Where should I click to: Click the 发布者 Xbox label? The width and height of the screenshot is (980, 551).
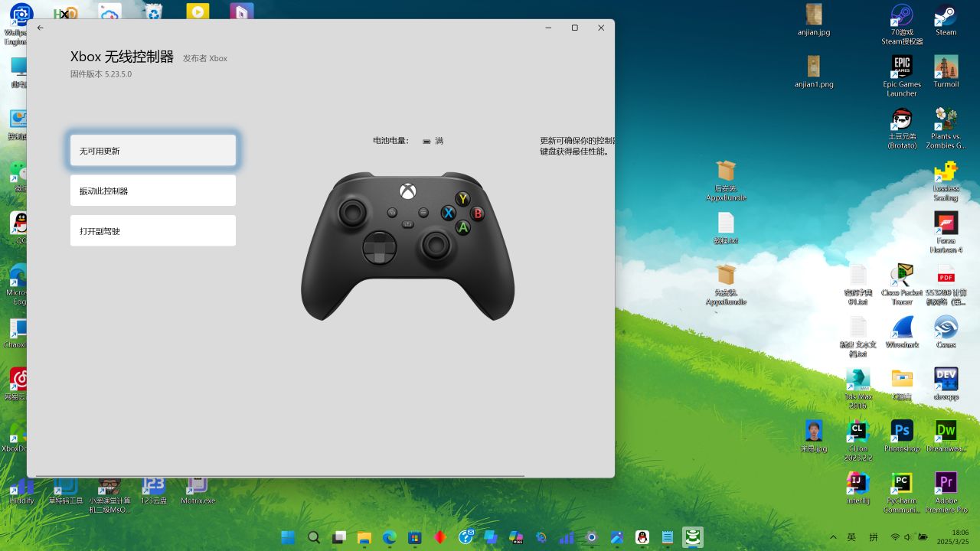coord(204,58)
